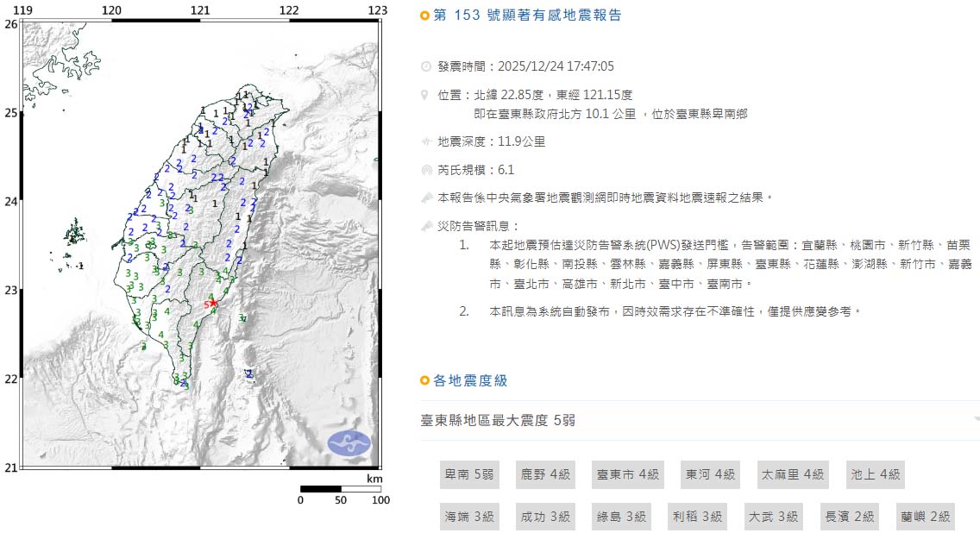Click the location pin icon beside 位置
980x533 pixels.
(425, 95)
